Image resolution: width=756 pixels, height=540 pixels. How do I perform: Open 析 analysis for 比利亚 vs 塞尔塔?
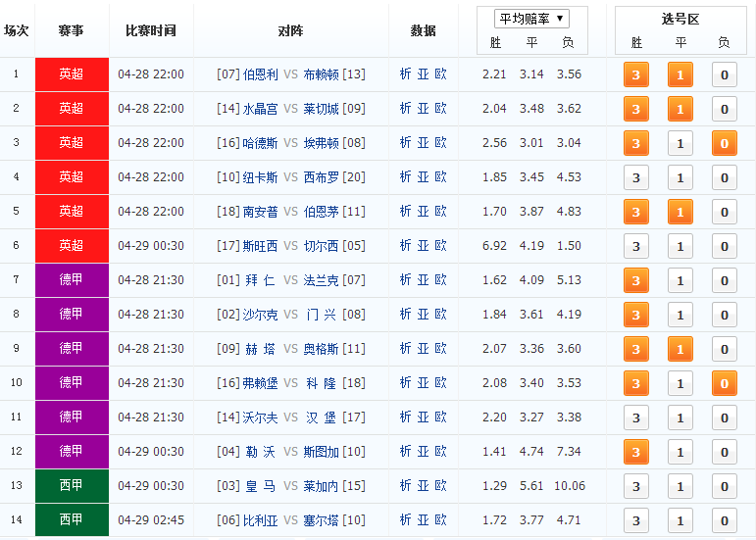tap(405, 519)
